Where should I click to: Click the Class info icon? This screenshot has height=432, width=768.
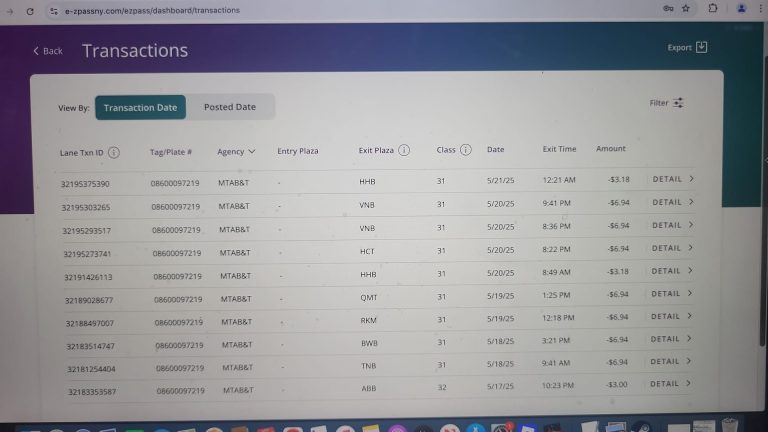click(466, 150)
